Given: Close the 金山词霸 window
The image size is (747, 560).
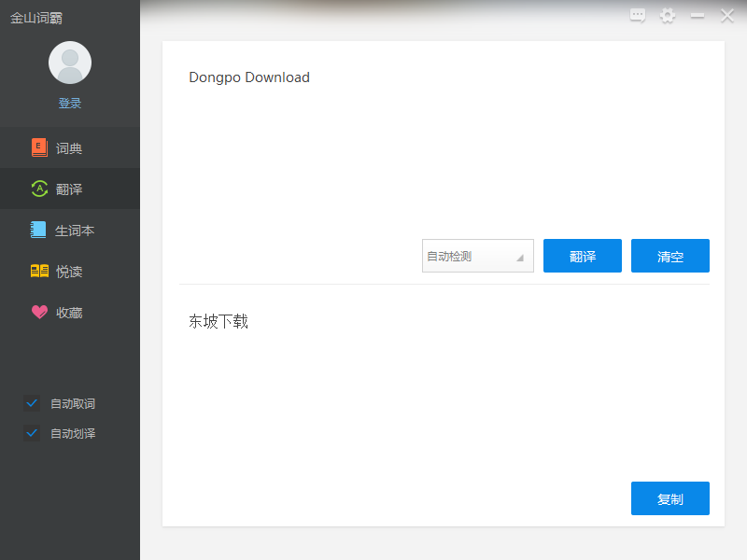Looking at the screenshot, I should tap(727, 16).
